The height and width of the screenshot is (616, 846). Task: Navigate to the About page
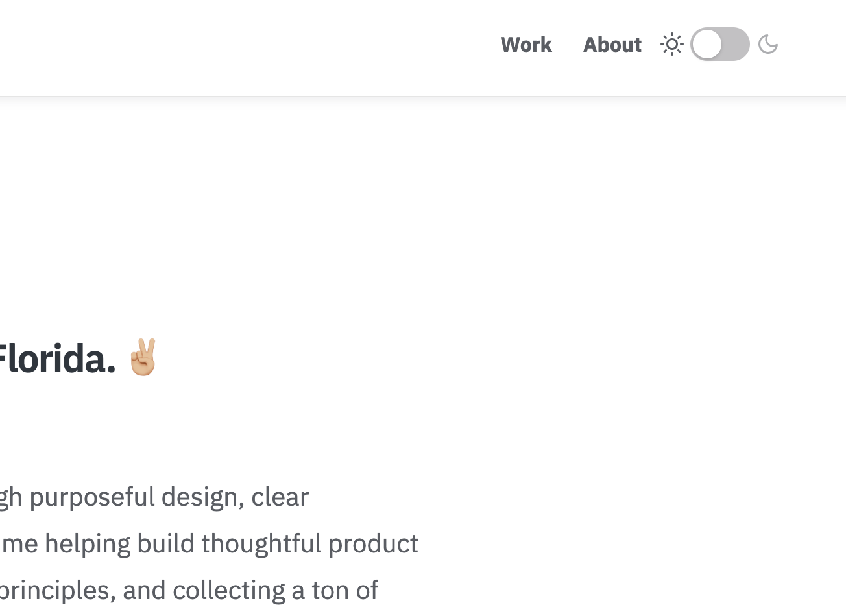click(x=612, y=44)
